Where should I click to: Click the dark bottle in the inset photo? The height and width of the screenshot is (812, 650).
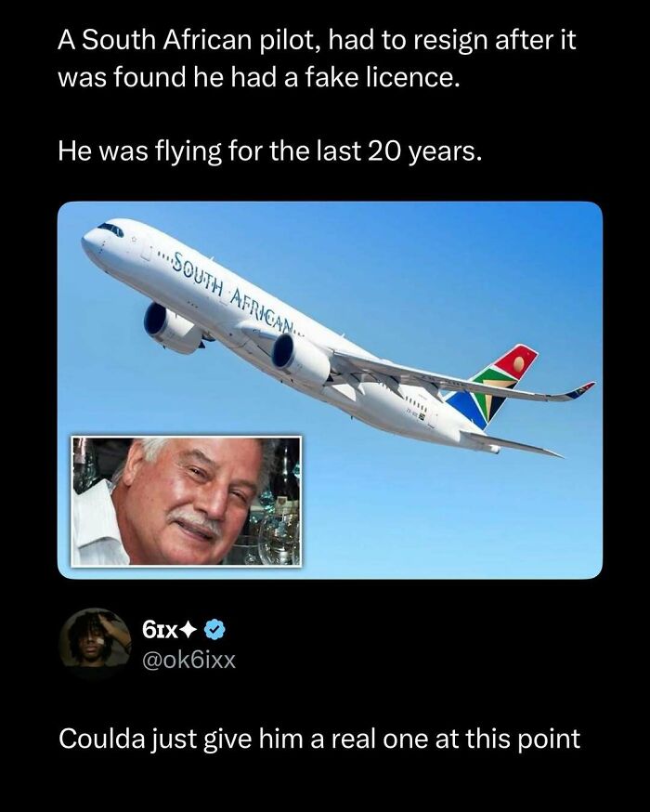[287, 474]
